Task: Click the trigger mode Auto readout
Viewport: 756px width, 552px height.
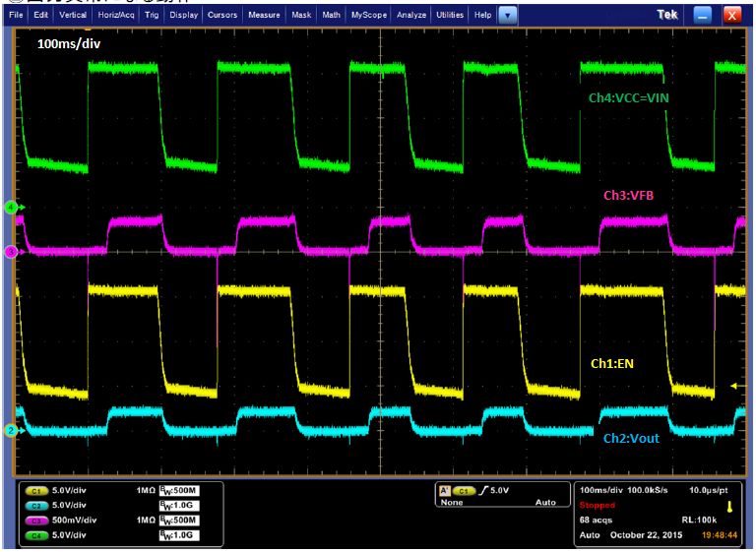Action: point(545,503)
